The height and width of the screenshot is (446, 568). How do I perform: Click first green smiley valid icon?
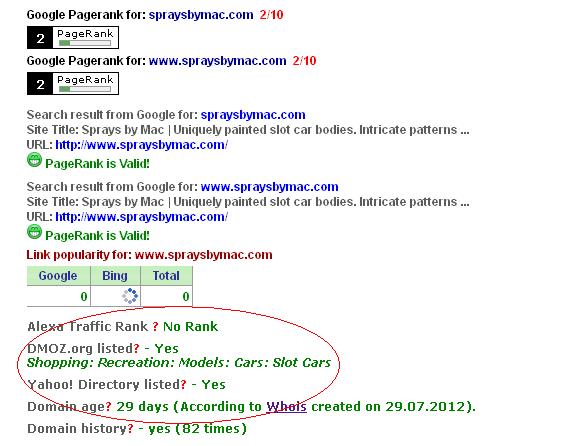[34, 160]
